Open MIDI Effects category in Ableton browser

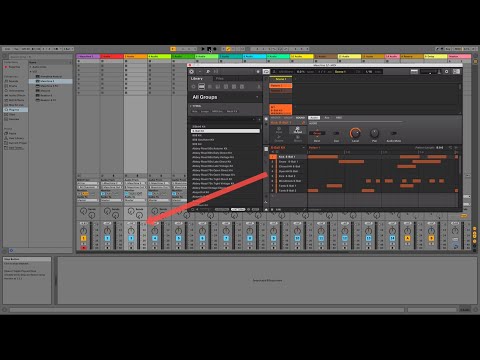(x=15, y=100)
